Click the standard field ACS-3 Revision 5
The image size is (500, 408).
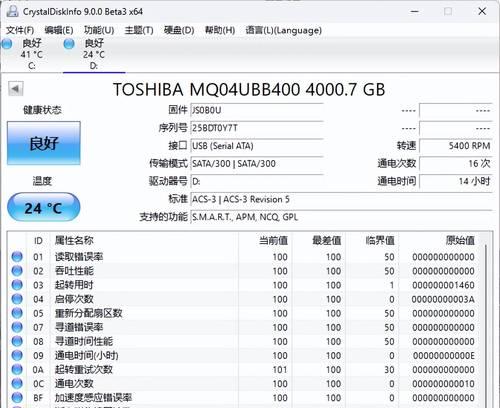[341, 199]
